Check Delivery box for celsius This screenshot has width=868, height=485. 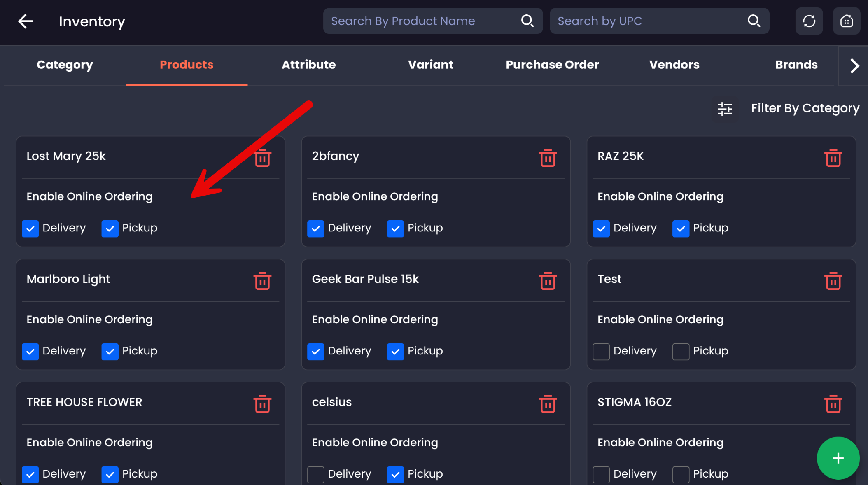click(316, 474)
